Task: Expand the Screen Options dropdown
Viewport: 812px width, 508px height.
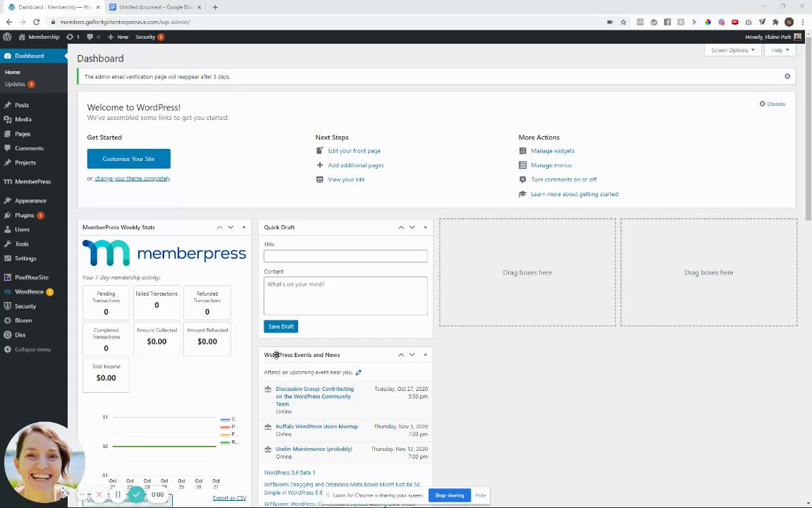Action: (x=732, y=50)
